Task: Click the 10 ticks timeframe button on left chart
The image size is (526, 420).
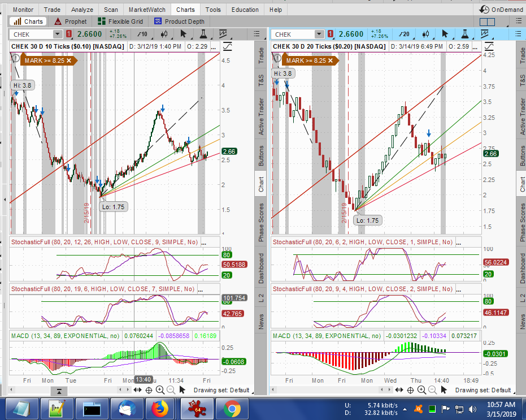Action: (x=142, y=34)
